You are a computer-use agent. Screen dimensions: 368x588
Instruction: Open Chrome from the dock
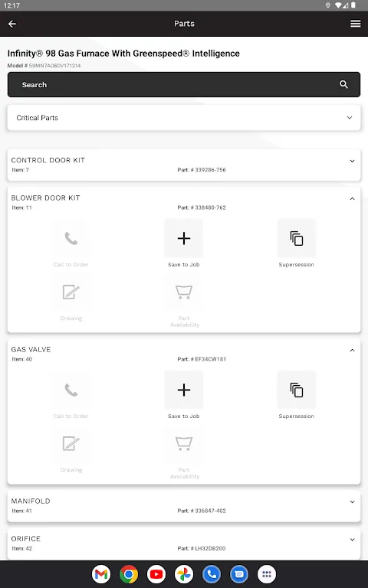(x=129, y=574)
